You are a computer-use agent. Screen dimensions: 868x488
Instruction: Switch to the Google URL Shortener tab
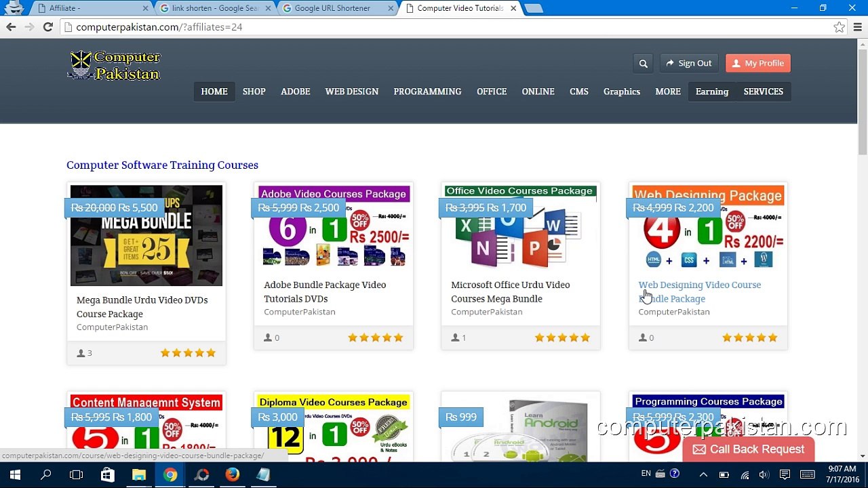337,8
